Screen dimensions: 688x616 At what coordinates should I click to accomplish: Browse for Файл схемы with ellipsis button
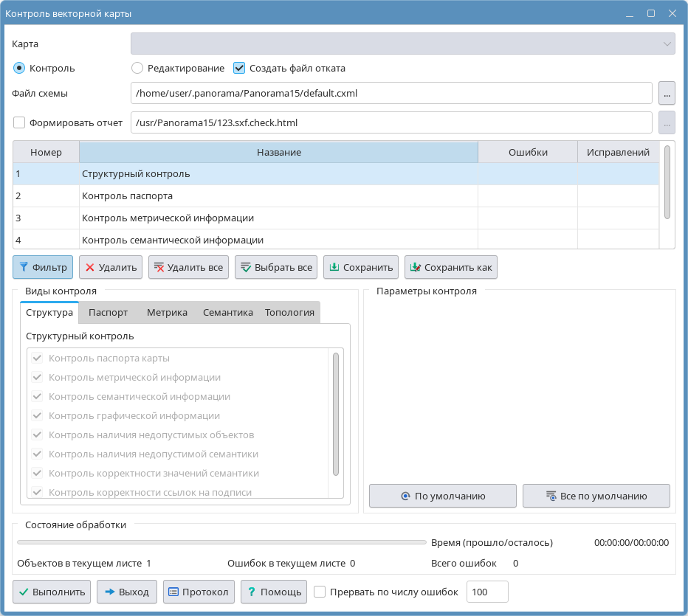(x=667, y=94)
